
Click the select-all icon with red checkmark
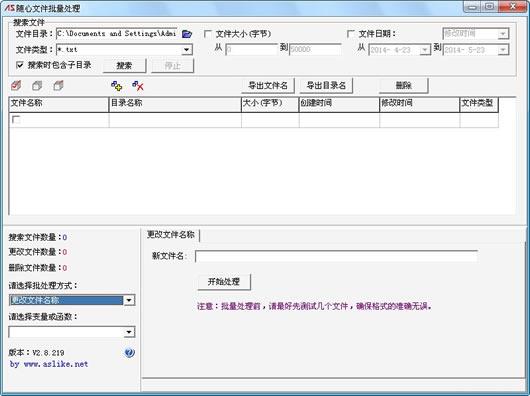pos(16,86)
